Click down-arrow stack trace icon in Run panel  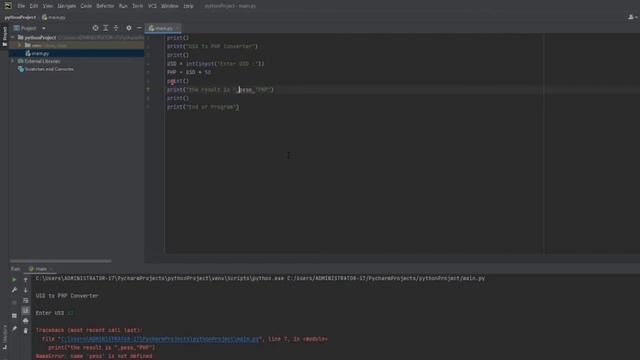26,290
